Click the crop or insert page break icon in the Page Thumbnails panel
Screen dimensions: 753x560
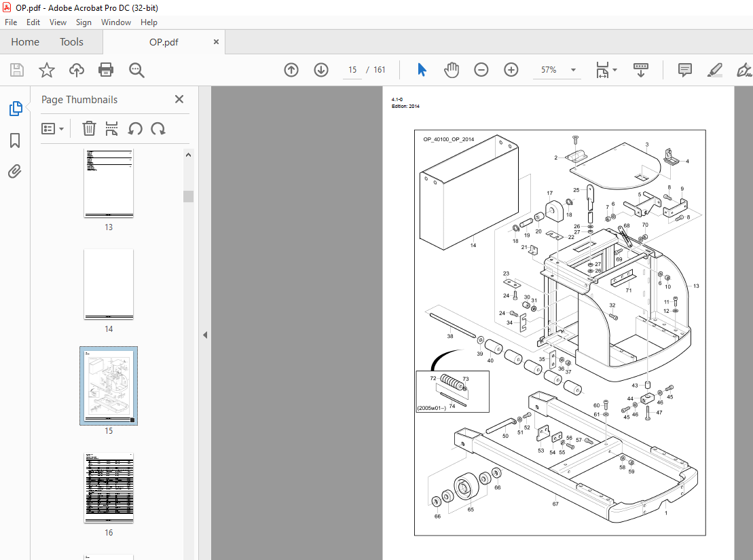coord(111,129)
